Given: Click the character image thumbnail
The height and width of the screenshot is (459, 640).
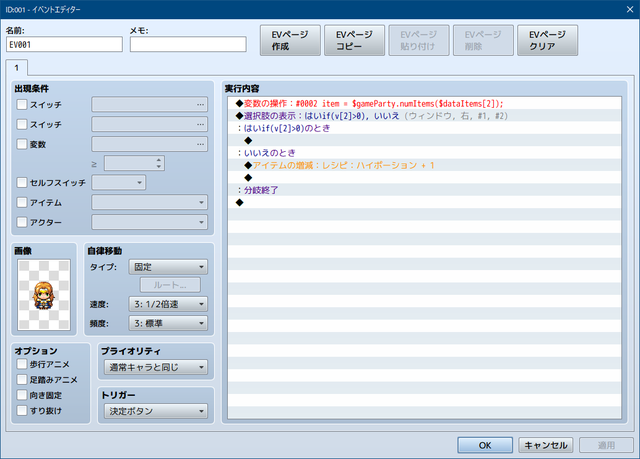Looking at the screenshot, I should pos(44,295).
